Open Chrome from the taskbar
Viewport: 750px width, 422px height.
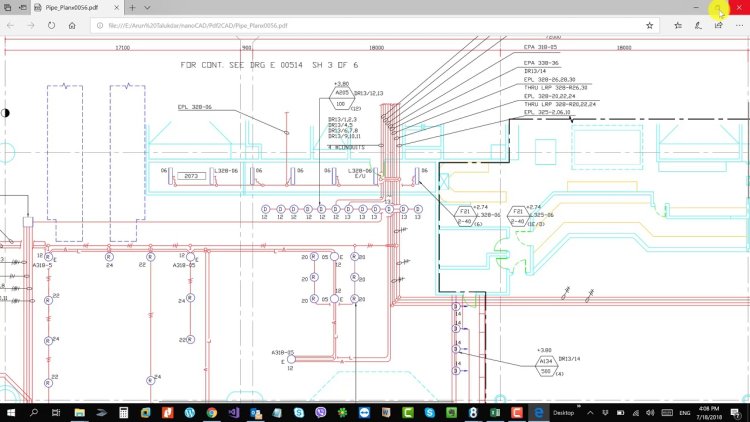tap(212, 412)
